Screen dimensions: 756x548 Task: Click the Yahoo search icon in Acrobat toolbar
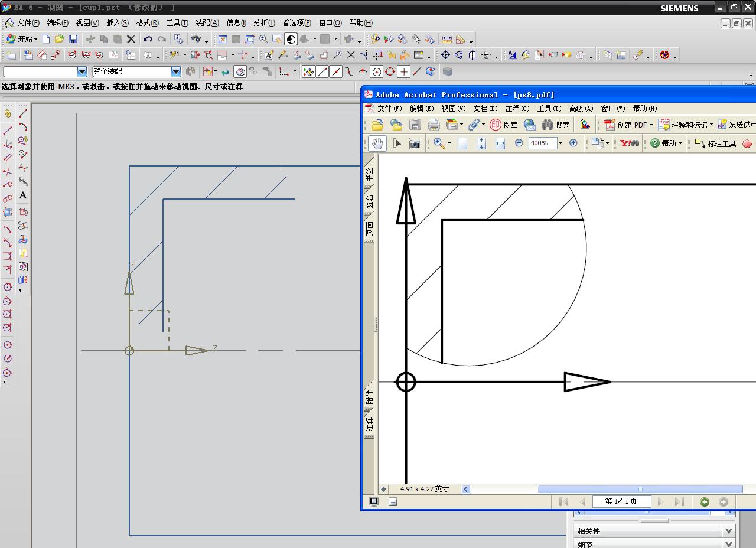coord(629,143)
